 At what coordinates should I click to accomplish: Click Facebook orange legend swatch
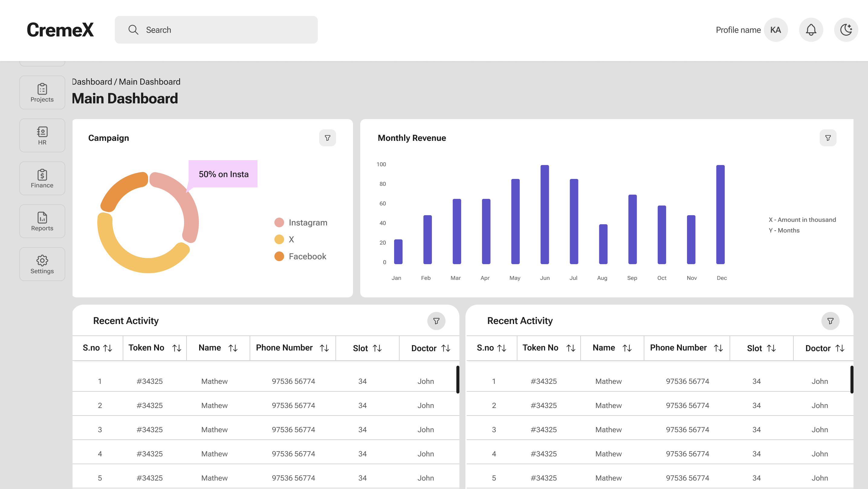coord(279,257)
